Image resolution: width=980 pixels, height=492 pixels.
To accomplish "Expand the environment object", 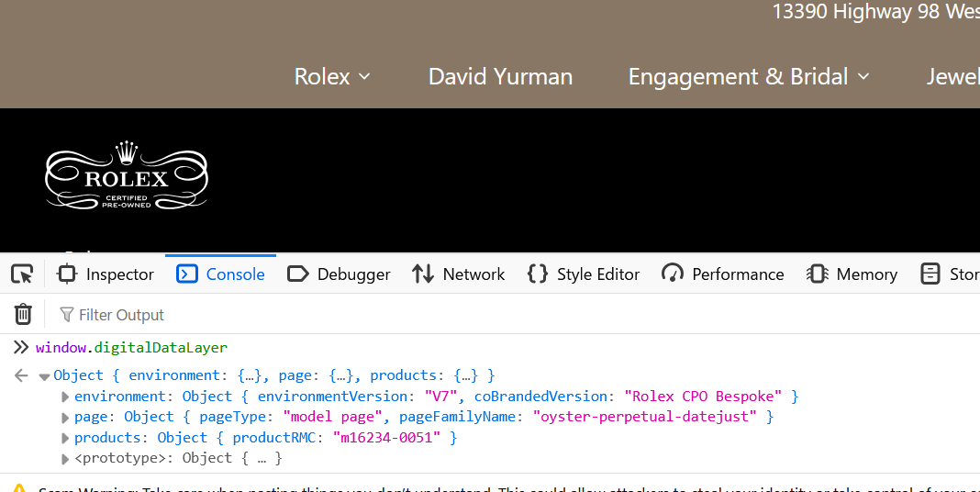I will (x=65, y=397).
